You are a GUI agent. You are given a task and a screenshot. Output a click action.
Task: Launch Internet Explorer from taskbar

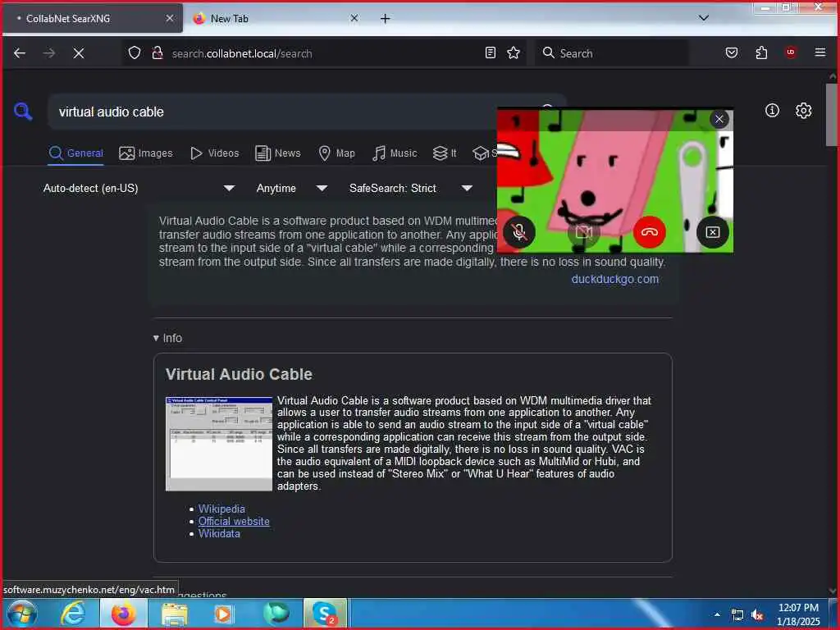click(73, 614)
